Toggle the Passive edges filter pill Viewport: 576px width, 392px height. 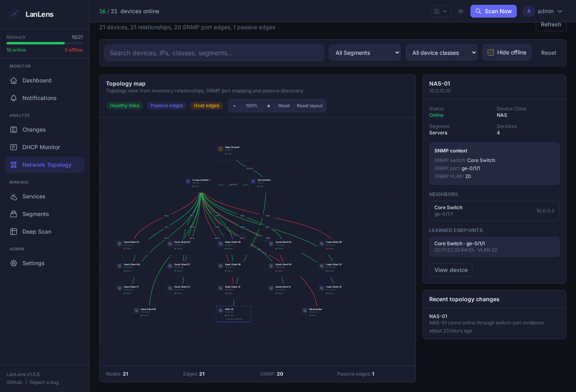166,106
